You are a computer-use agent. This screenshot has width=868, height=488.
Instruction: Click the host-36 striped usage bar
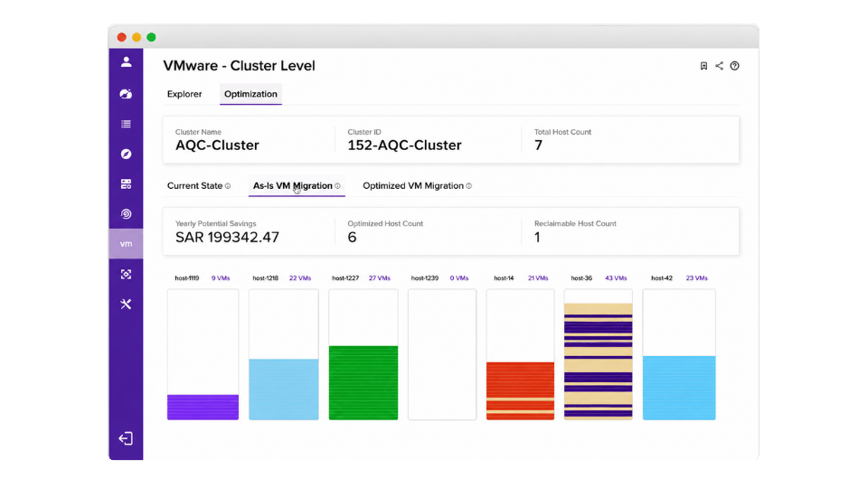coord(598,361)
